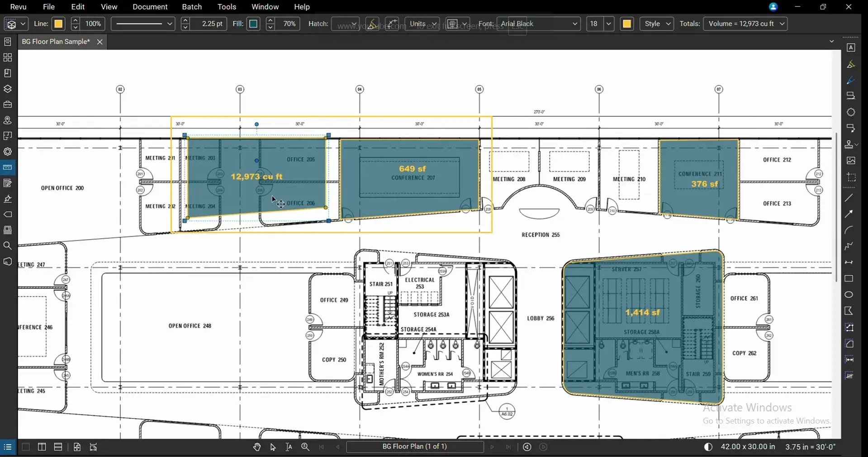Open the View menu
This screenshot has width=868, height=457.
(x=109, y=7)
